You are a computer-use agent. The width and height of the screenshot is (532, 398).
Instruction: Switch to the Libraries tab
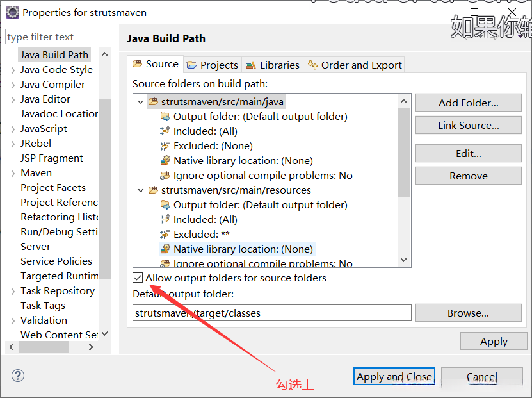(273, 65)
